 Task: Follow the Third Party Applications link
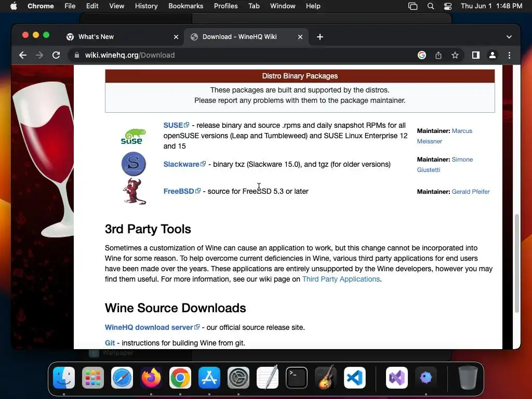tap(341, 279)
